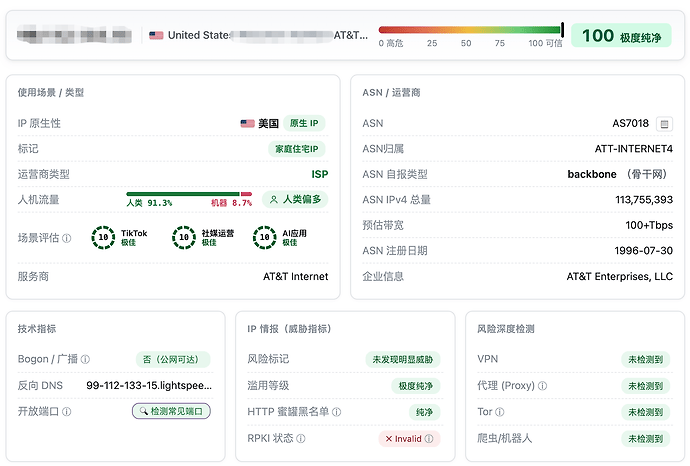690x466 pixels.
Task: Click the US flag beside United States
Action: pos(156,35)
